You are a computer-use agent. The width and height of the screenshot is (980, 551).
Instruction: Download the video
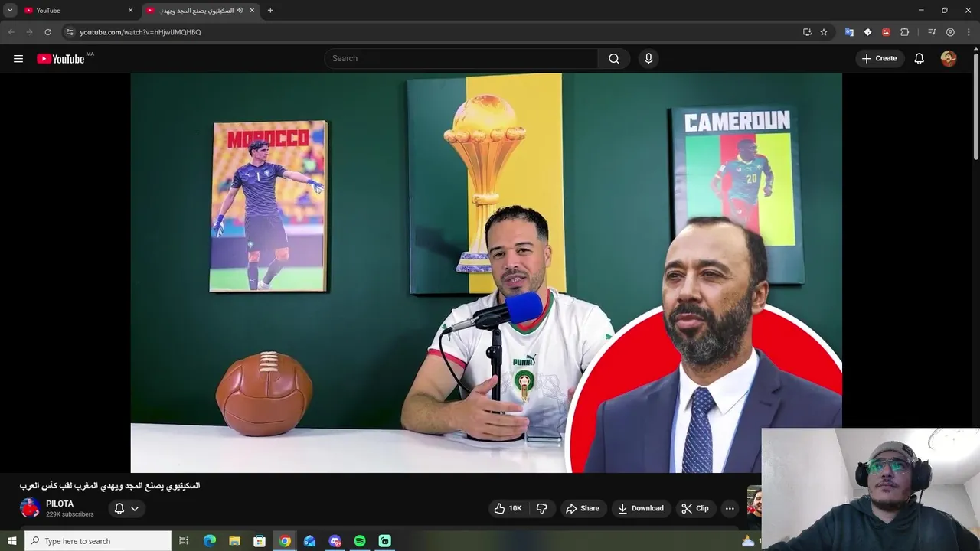(x=641, y=508)
